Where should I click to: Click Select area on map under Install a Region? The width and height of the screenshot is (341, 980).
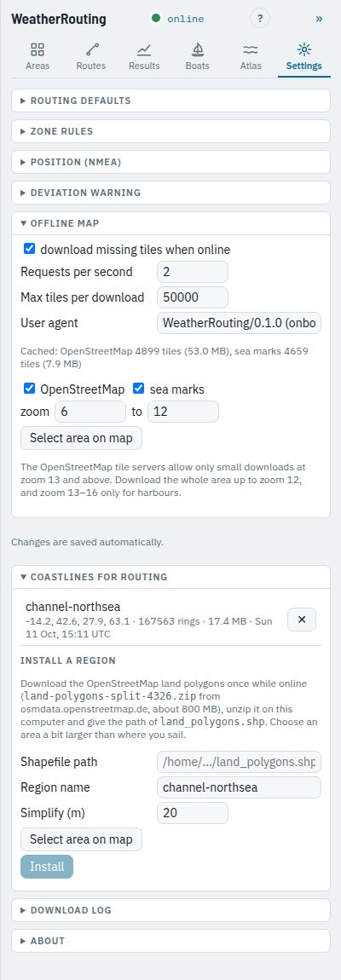81,839
